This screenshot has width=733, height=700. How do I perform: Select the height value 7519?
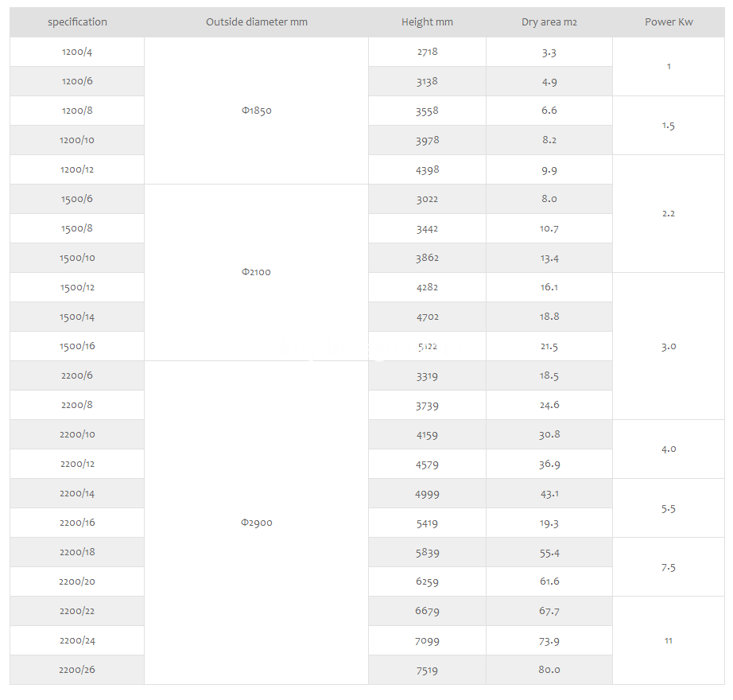(427, 670)
